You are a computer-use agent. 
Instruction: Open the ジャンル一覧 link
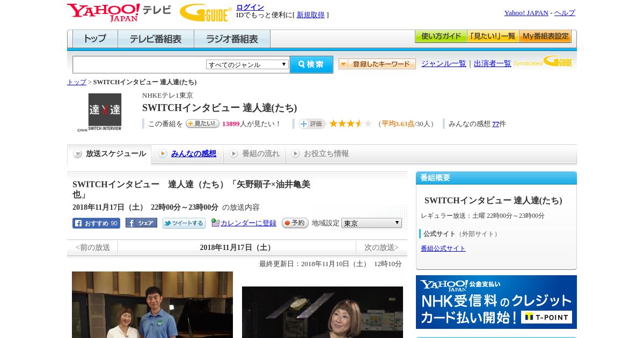(444, 63)
